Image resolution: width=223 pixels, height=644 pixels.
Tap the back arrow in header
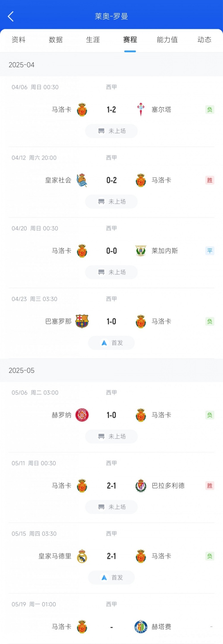[11, 17]
